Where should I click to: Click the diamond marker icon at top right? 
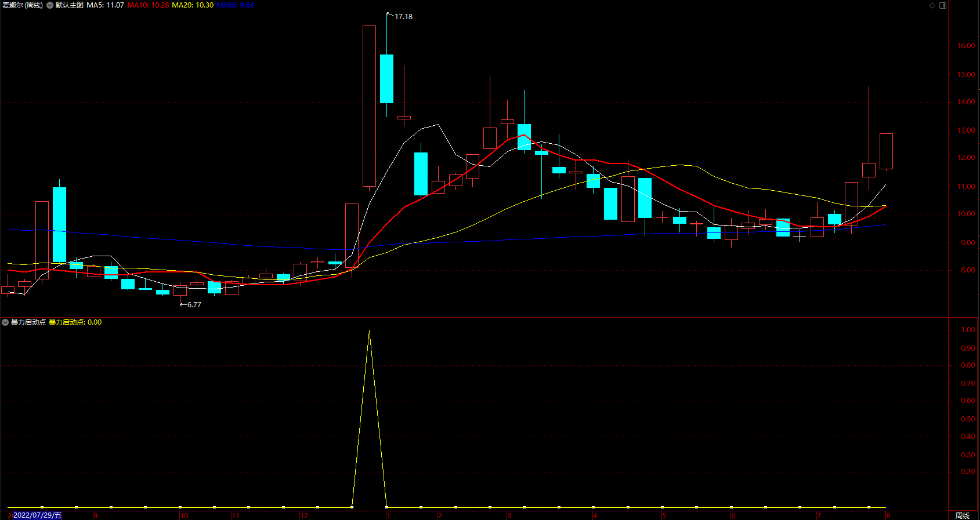pyautogui.click(x=932, y=5)
